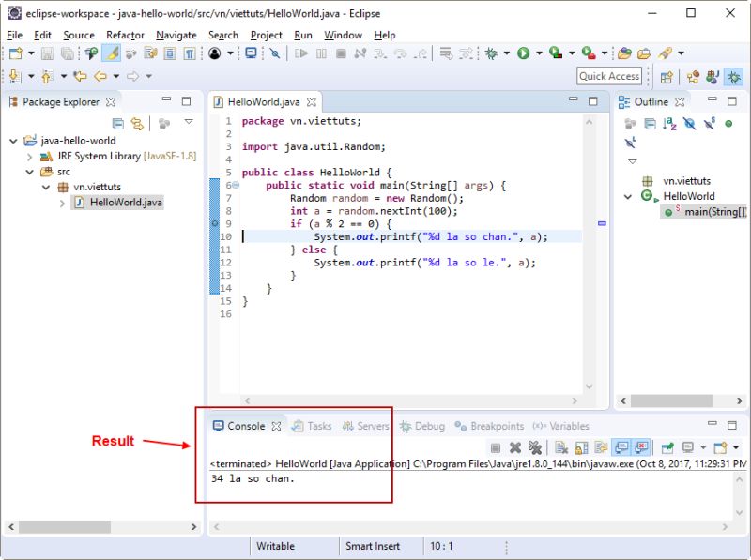This screenshot has width=751, height=560.
Task: Click Clear Console icon
Action: 560,447
